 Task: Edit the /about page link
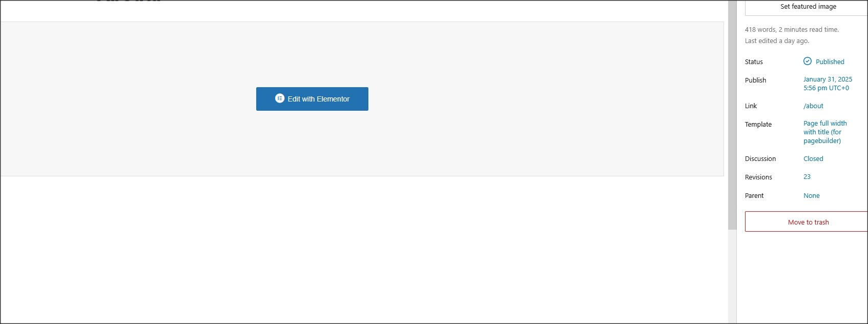[x=813, y=106]
